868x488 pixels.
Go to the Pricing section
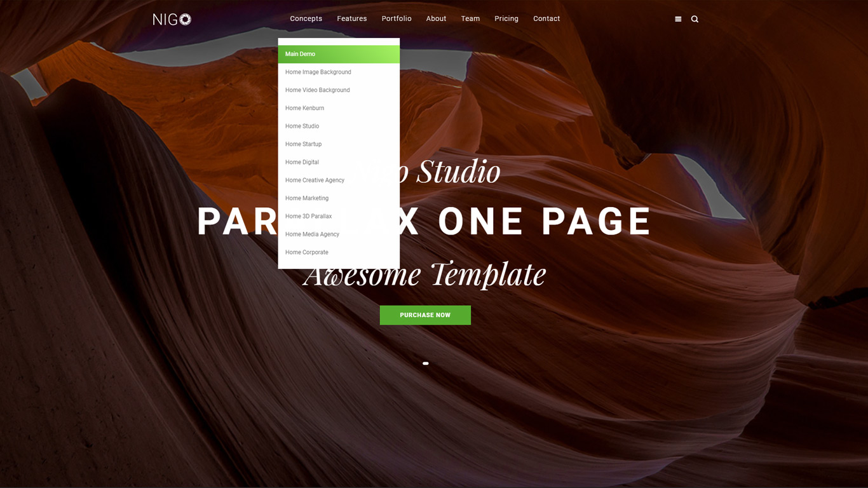coord(506,18)
